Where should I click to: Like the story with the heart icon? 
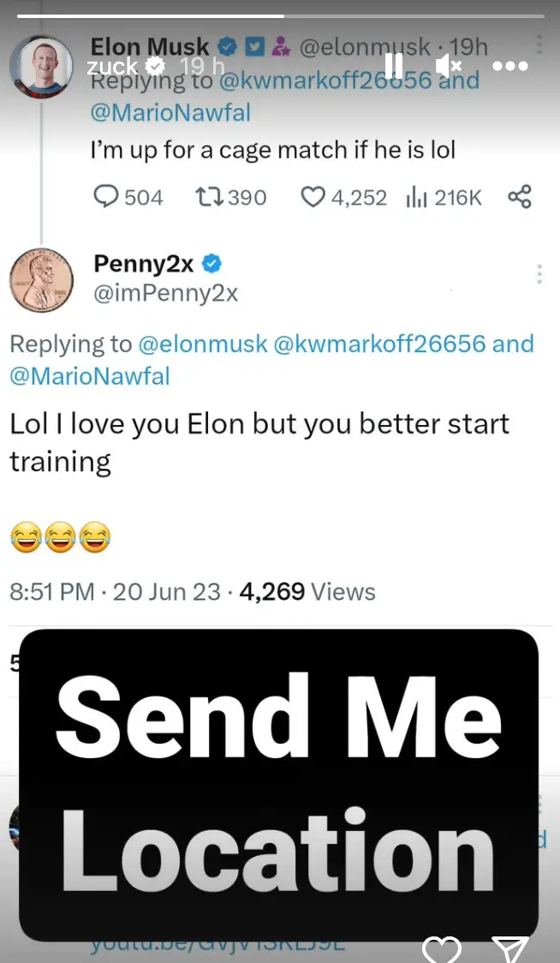click(x=443, y=948)
